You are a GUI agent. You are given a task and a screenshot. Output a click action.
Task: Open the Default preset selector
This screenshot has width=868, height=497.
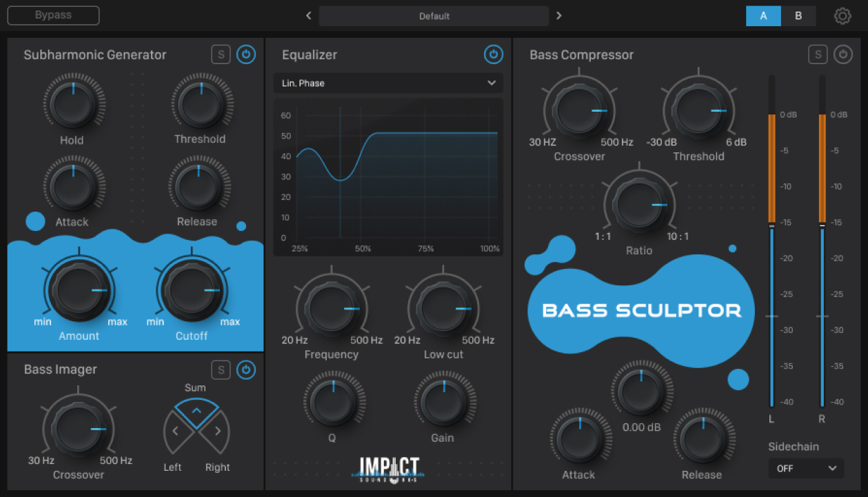tap(434, 16)
